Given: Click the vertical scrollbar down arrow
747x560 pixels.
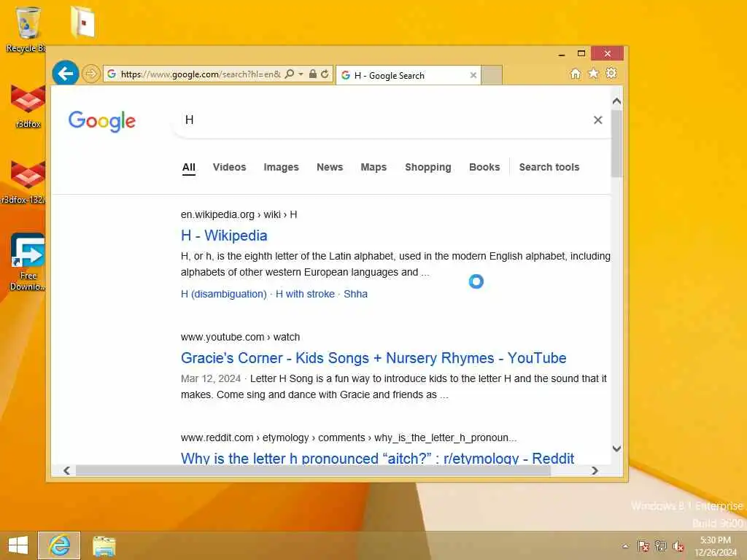Looking at the screenshot, I should (x=616, y=448).
